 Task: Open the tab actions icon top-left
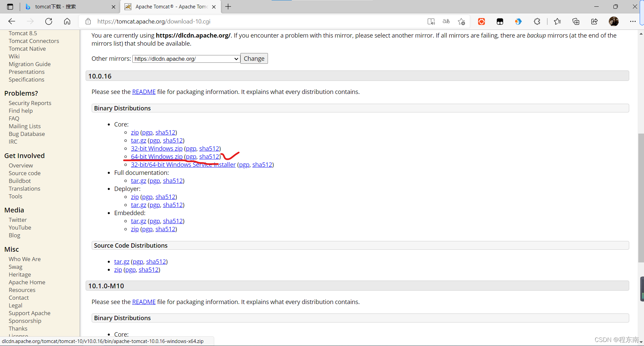click(x=10, y=6)
